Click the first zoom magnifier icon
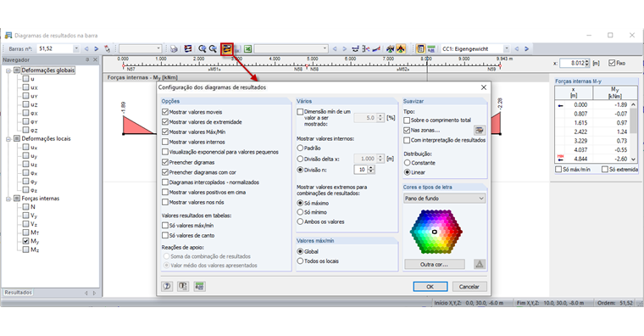 (x=202, y=49)
